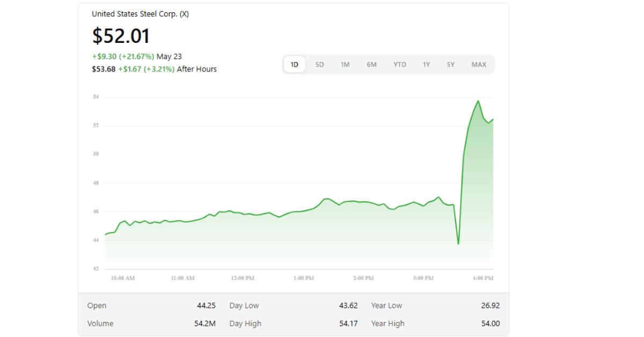Open the 5Y chart range
Viewport: 644px width, 337px height.
tap(451, 64)
